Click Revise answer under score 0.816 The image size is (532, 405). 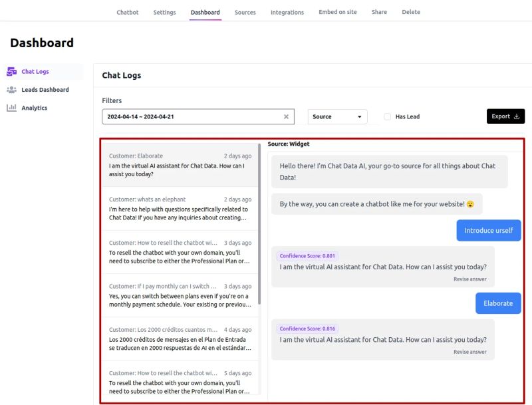pos(470,352)
